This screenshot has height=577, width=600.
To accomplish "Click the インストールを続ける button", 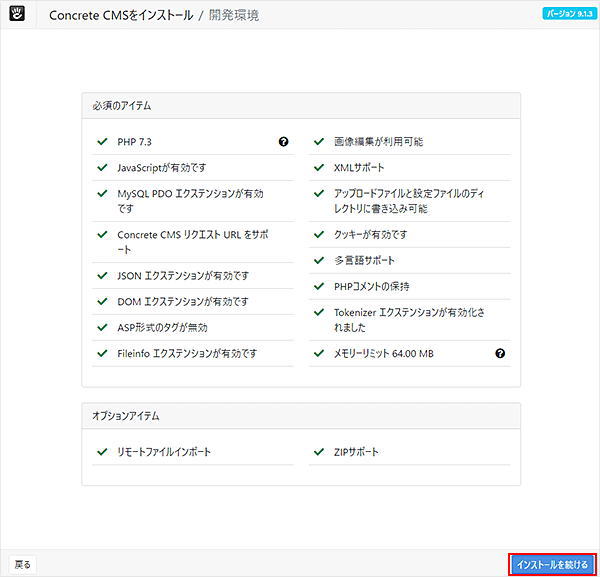I will [552, 564].
